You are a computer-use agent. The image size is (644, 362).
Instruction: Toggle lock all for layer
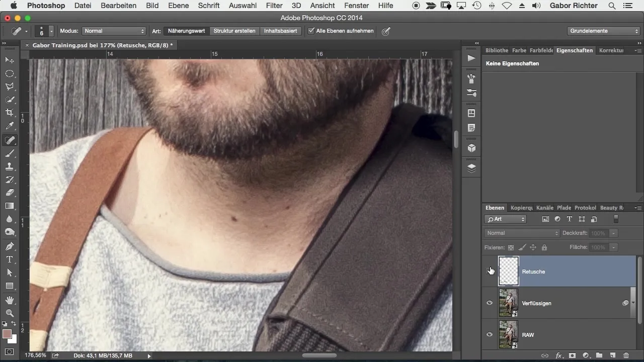point(544,247)
